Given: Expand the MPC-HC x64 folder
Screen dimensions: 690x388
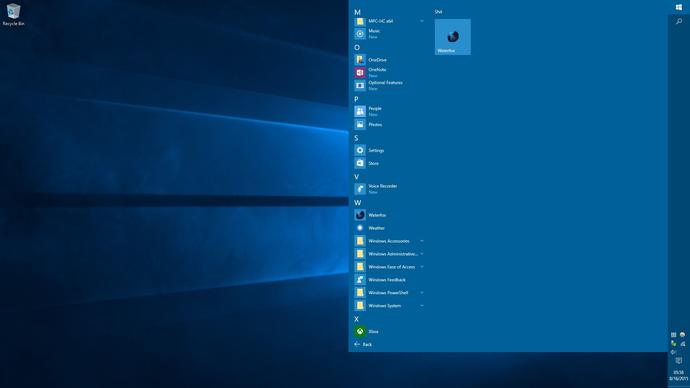Looking at the screenshot, I should pyautogui.click(x=389, y=21).
